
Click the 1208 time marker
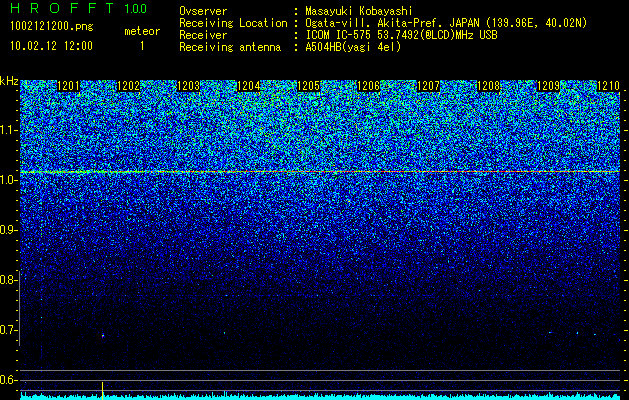tap(489, 86)
